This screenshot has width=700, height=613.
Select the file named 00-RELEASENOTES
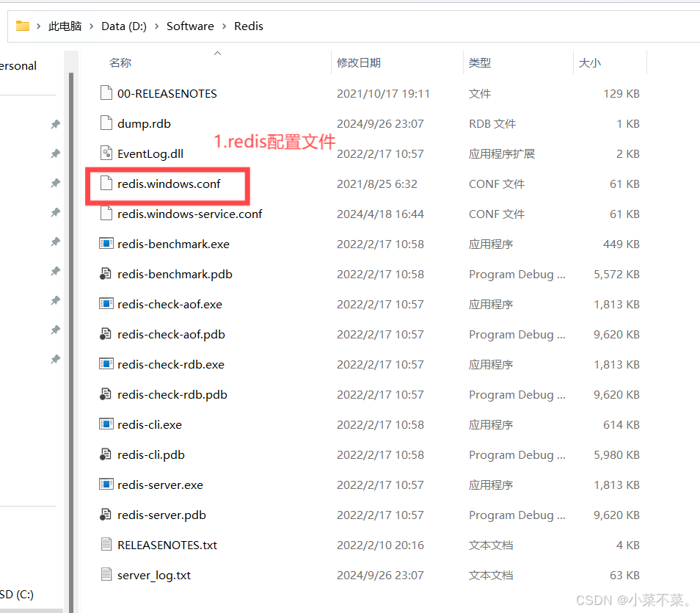(167, 94)
